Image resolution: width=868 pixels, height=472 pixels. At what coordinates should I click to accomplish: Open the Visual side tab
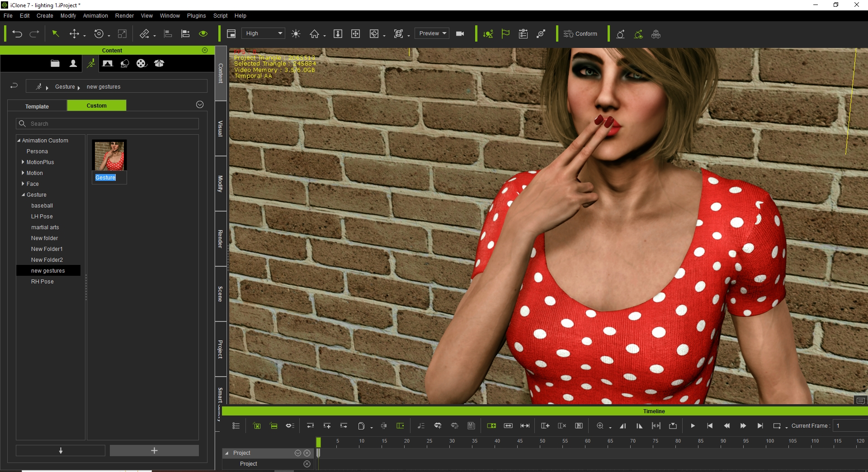point(221,129)
